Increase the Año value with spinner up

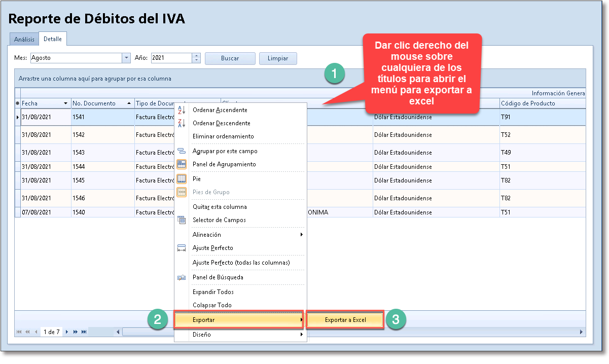[x=197, y=56]
